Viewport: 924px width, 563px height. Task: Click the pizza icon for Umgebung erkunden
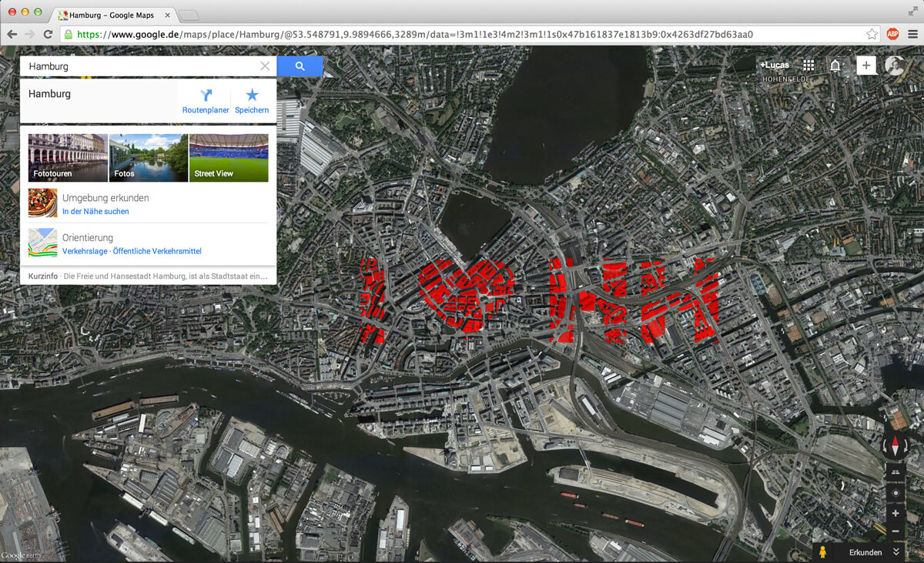pos(43,203)
